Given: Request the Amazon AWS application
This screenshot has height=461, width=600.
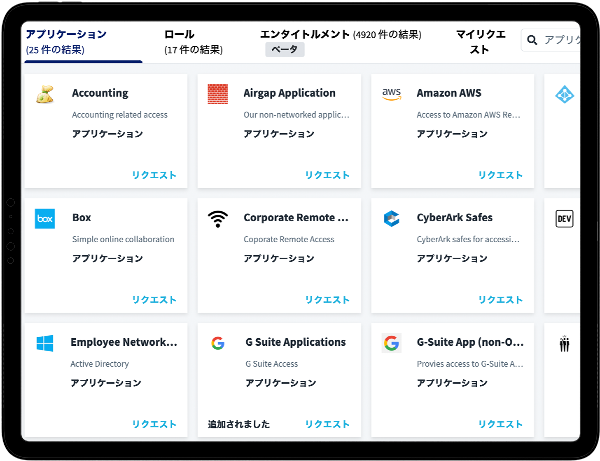Looking at the screenshot, I should pyautogui.click(x=501, y=175).
